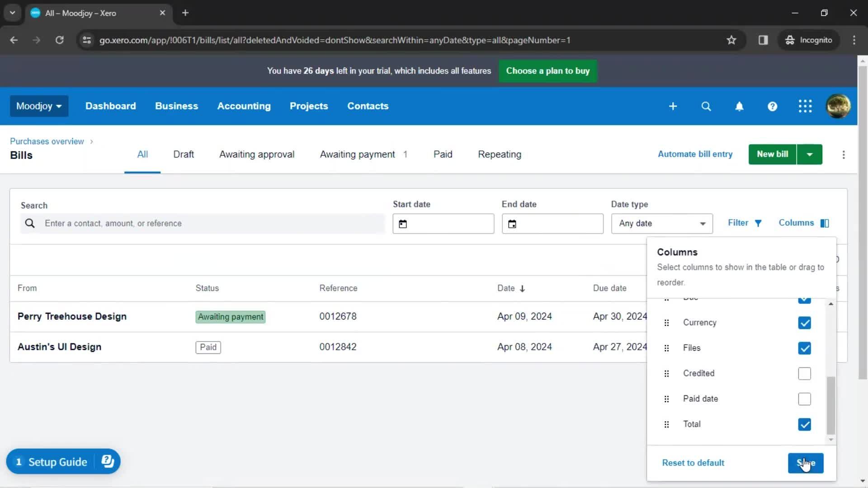Click the Setup Guide chat icon
Screen dimensions: 868x488
[x=108, y=461]
